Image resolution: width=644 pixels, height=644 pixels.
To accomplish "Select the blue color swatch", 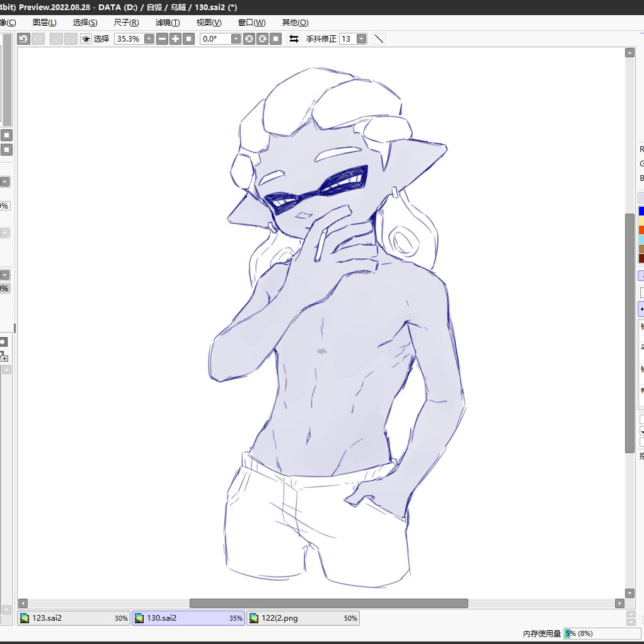I will pyautogui.click(x=641, y=210).
